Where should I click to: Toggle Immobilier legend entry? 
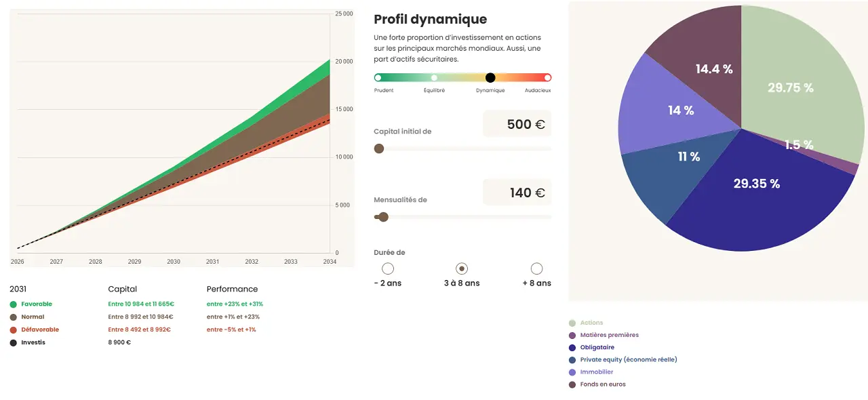coord(596,372)
